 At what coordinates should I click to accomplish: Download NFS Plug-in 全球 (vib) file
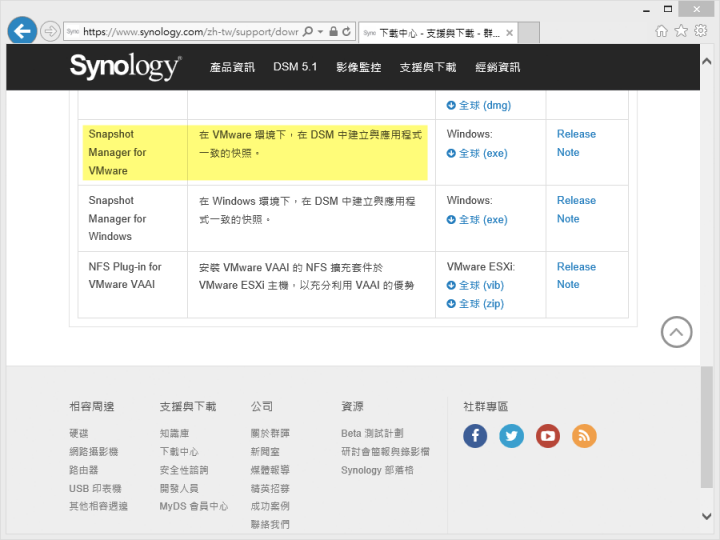pos(475,285)
